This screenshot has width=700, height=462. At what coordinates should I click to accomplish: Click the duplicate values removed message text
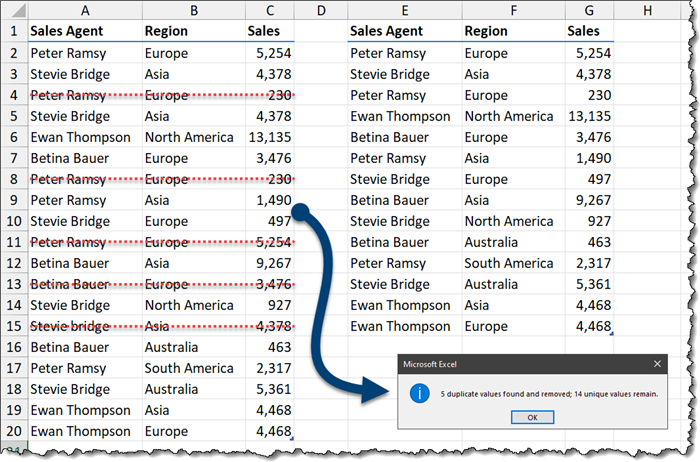click(549, 394)
